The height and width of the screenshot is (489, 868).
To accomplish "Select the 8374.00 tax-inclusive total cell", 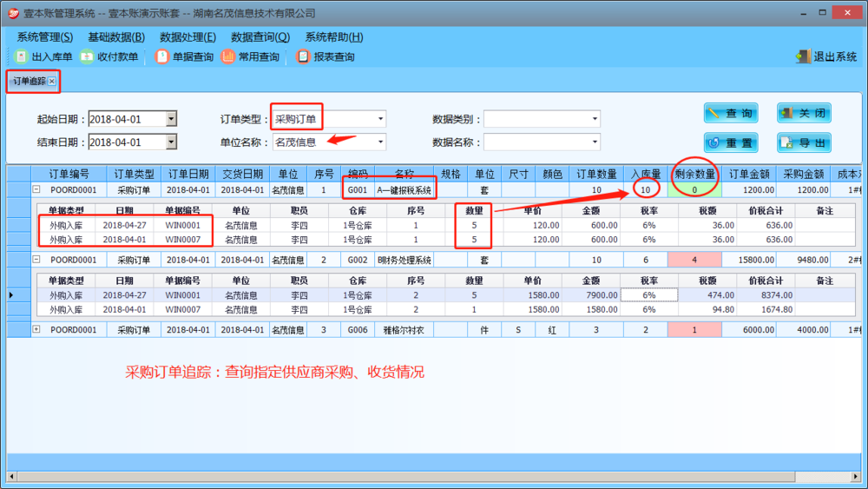I will pos(766,295).
